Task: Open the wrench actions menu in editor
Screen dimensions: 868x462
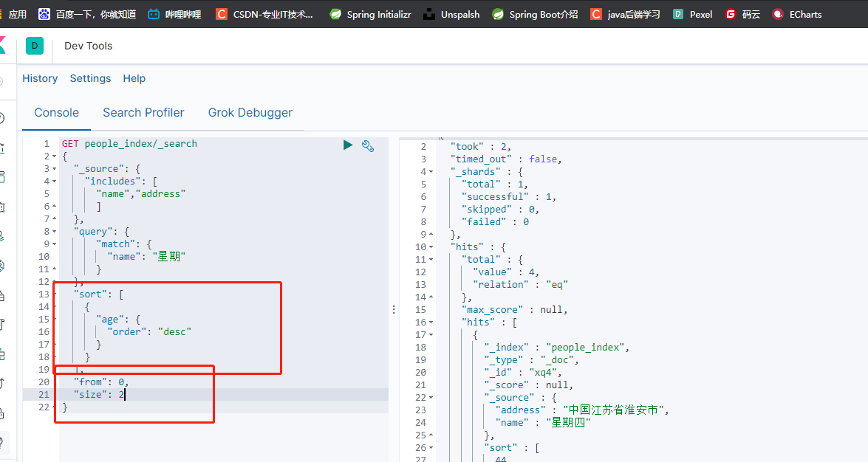Action: (368, 146)
